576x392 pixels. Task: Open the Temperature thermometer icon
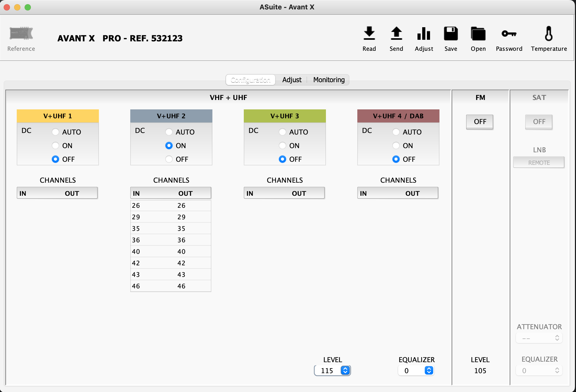(x=549, y=33)
